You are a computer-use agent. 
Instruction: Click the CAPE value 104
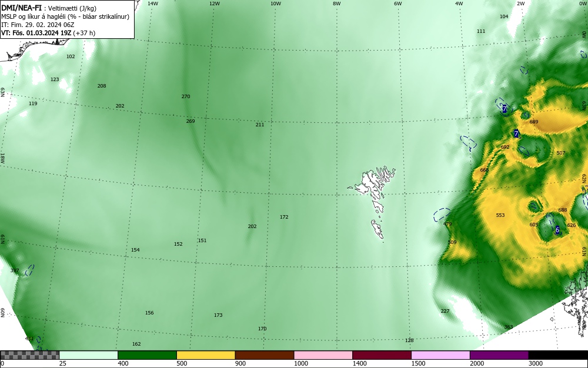(504, 16)
